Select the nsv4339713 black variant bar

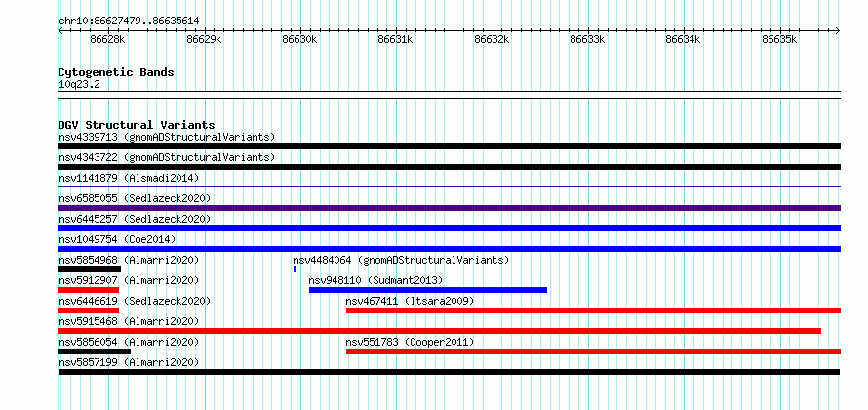(449, 146)
